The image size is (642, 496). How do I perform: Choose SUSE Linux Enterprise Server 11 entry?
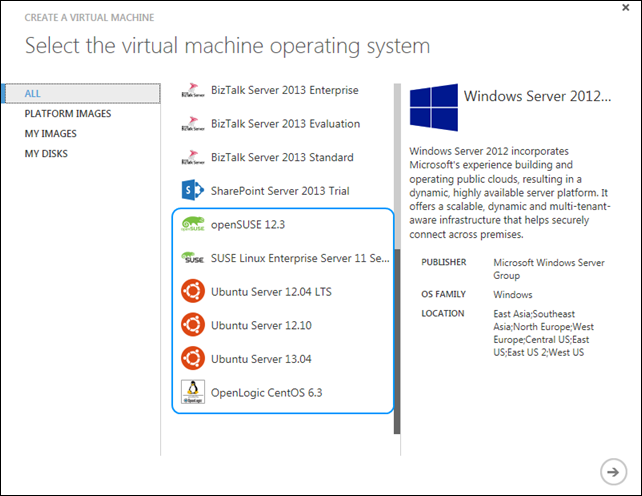pos(300,258)
